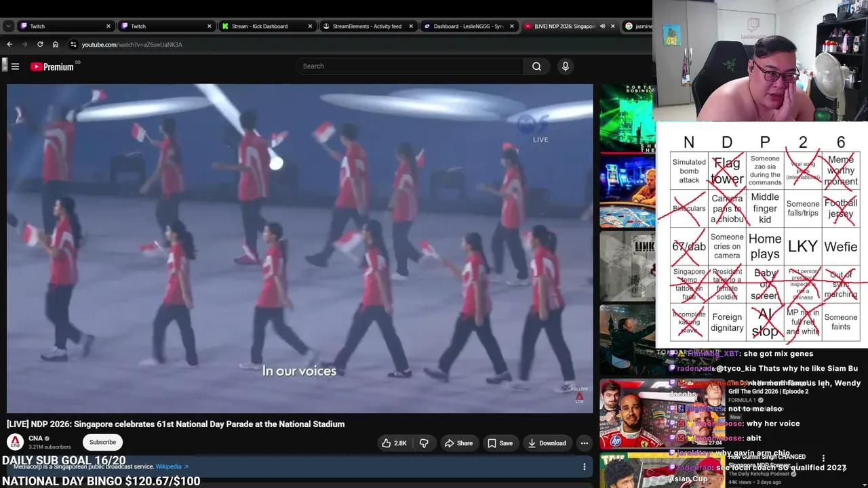Click the 'Simulated bomb attack' bingo cell
The image size is (868, 488).
(689, 171)
